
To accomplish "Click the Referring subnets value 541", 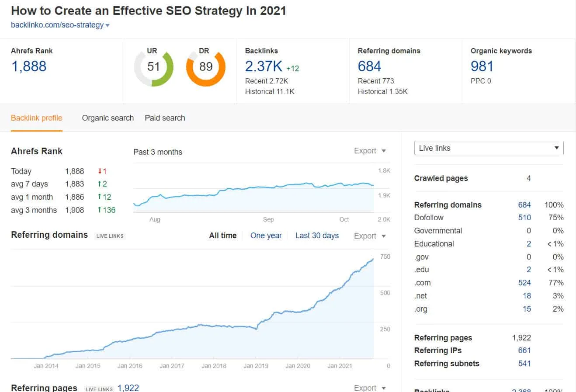I will [x=524, y=363].
